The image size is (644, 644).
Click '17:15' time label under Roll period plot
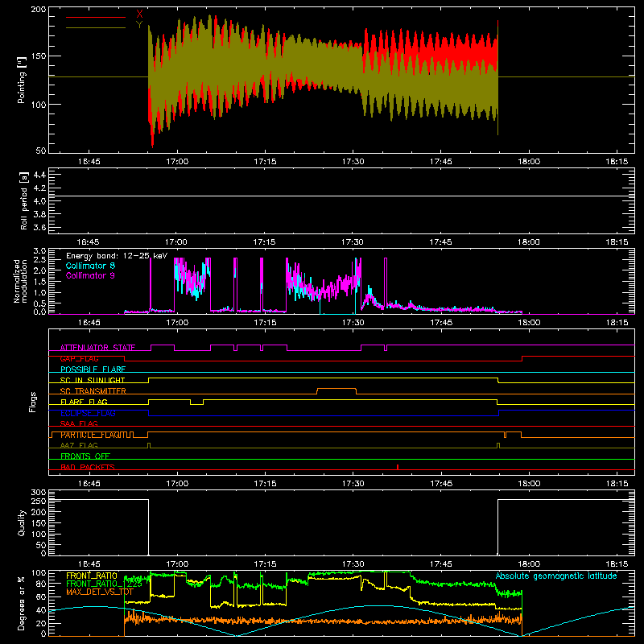click(264, 242)
